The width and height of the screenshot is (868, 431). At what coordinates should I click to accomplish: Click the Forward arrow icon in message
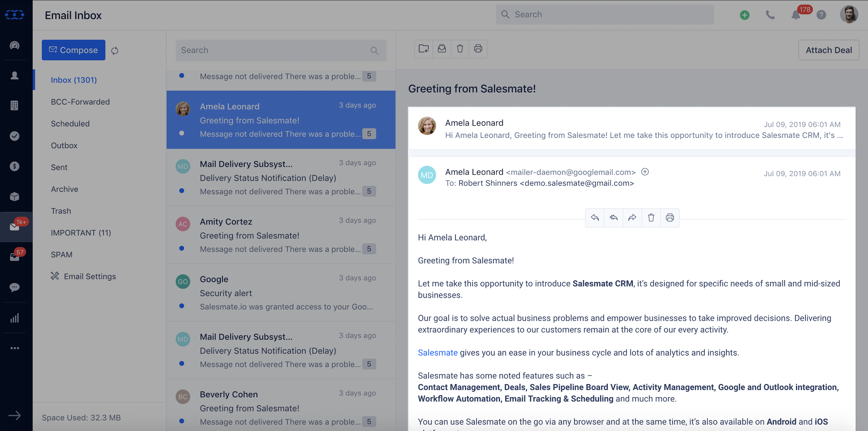632,218
